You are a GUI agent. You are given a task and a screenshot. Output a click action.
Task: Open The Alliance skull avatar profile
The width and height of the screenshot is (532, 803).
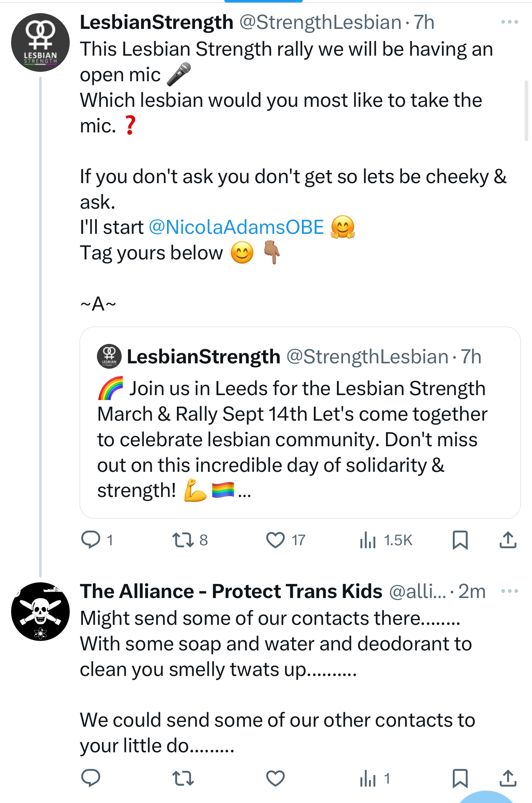(x=40, y=611)
